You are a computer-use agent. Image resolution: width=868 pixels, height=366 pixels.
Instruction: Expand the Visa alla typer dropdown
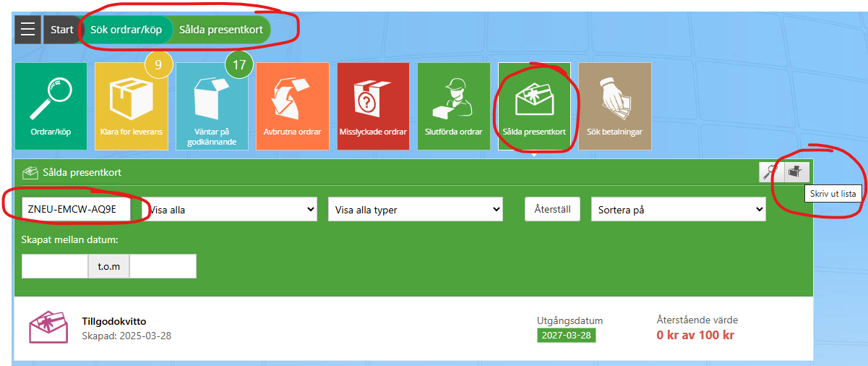pyautogui.click(x=416, y=210)
